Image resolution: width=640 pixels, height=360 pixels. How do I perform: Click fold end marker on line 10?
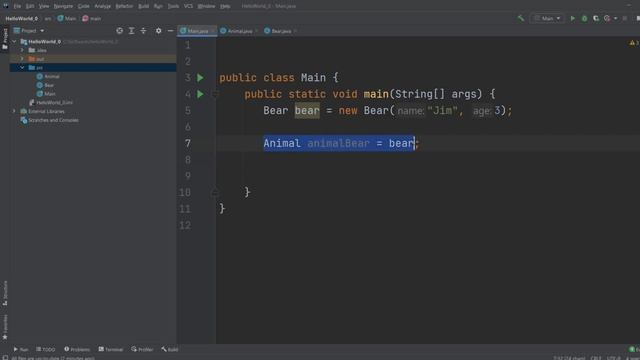pyautogui.click(x=215, y=192)
